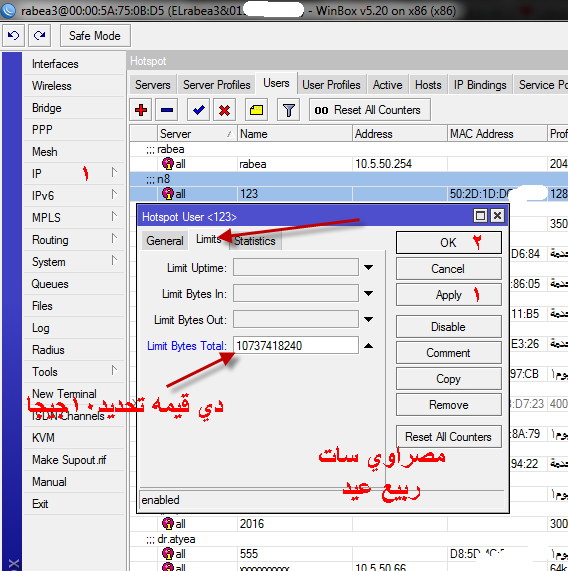Maximize the Hotspot User dialog
This screenshot has height=571, width=568.
click(x=481, y=216)
